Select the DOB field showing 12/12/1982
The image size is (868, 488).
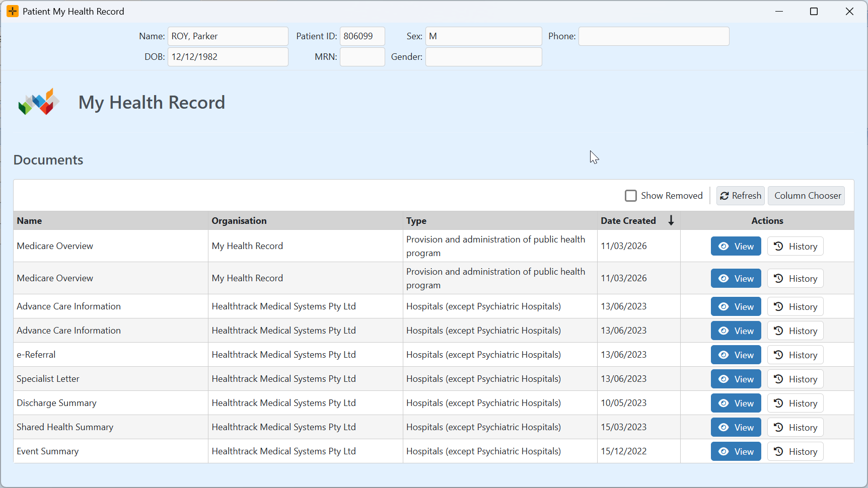pos(228,57)
